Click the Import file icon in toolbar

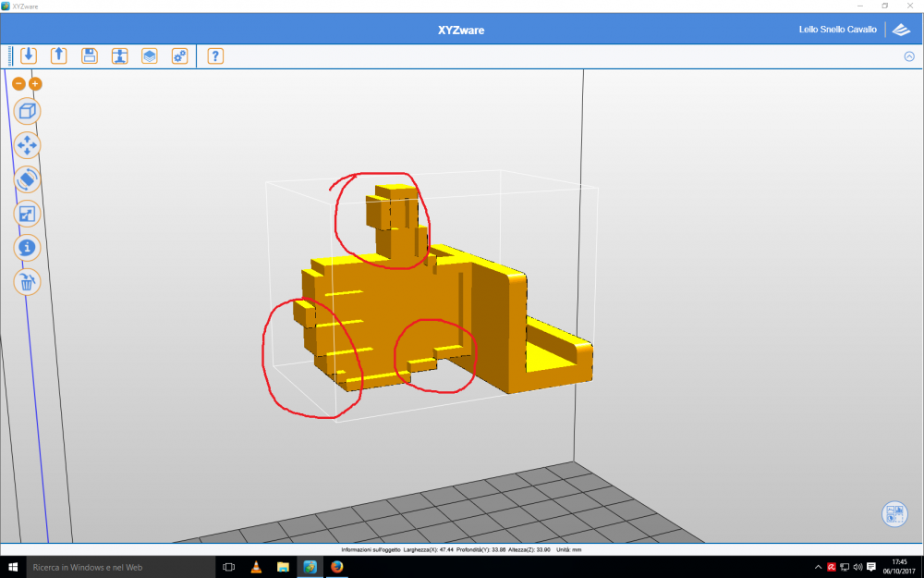(29, 55)
